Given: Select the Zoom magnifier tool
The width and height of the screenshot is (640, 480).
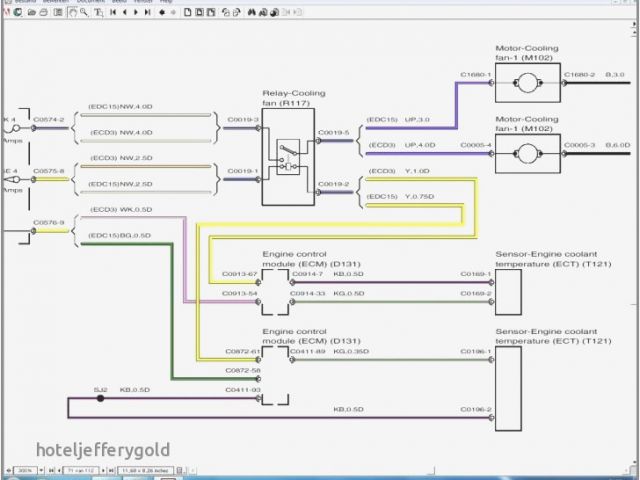Looking at the screenshot, I should click(85, 13).
